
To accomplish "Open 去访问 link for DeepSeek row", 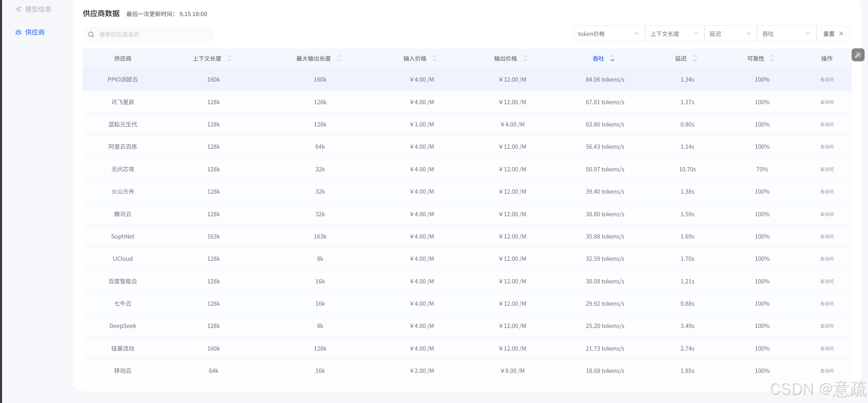I will (x=827, y=326).
